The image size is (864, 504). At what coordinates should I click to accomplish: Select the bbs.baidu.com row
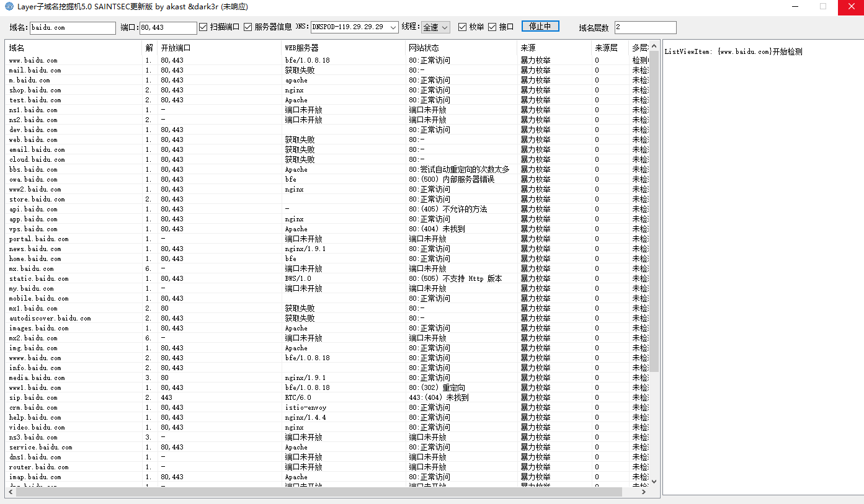pos(327,169)
